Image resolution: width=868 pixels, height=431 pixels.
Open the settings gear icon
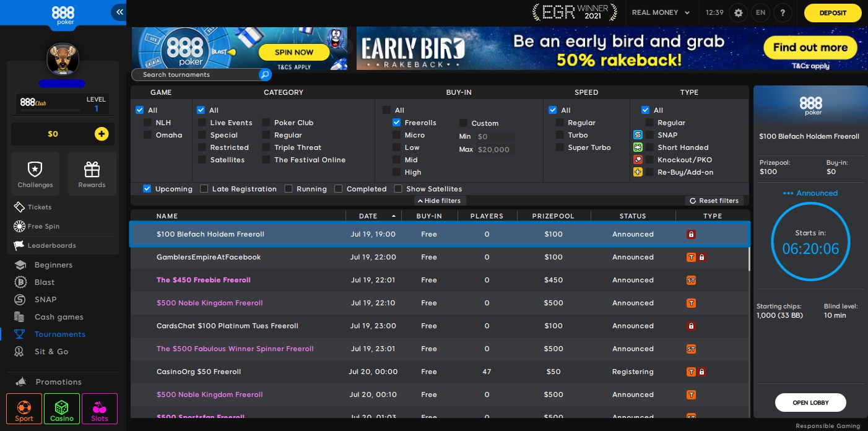click(x=738, y=12)
